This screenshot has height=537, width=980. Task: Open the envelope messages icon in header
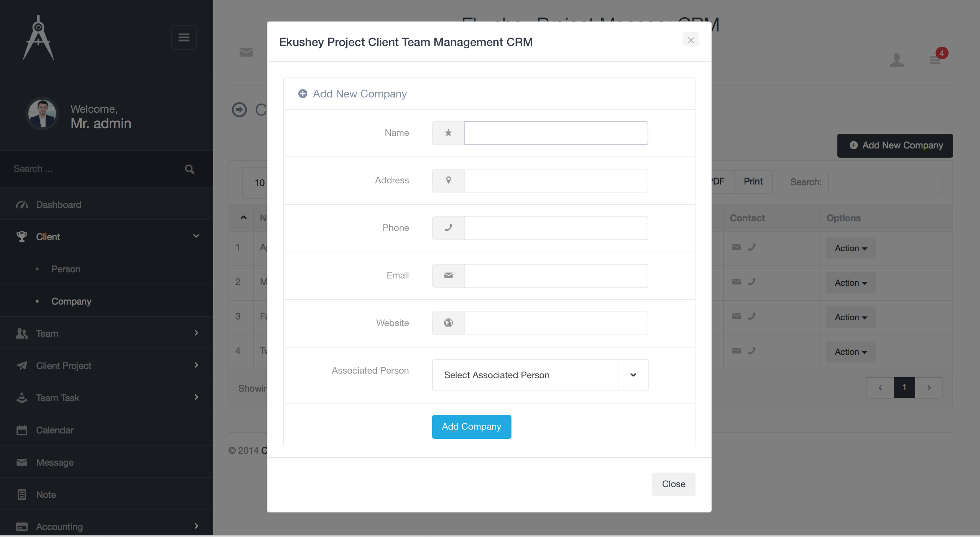pos(246,53)
